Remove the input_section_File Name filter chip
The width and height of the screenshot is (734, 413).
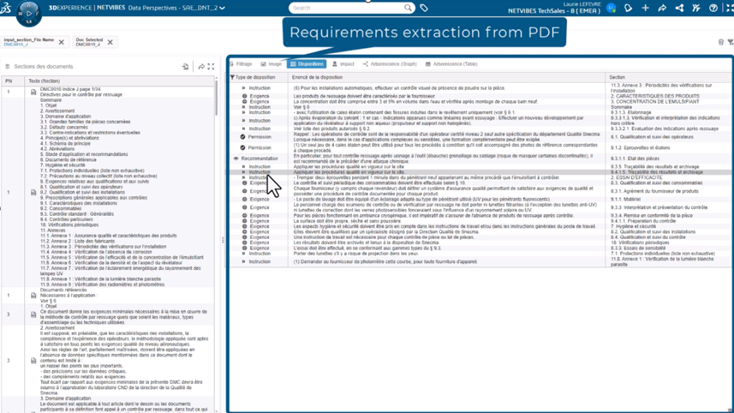pyautogui.click(x=61, y=43)
